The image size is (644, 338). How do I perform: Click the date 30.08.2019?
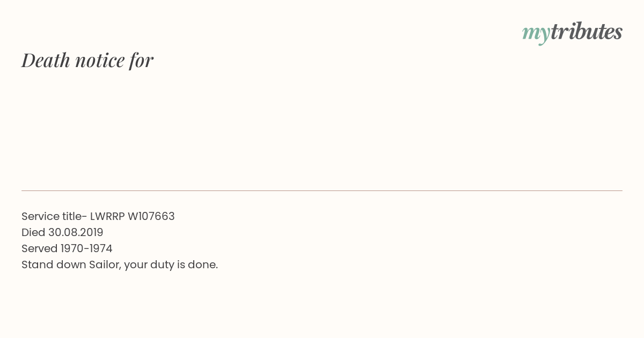tap(76, 232)
